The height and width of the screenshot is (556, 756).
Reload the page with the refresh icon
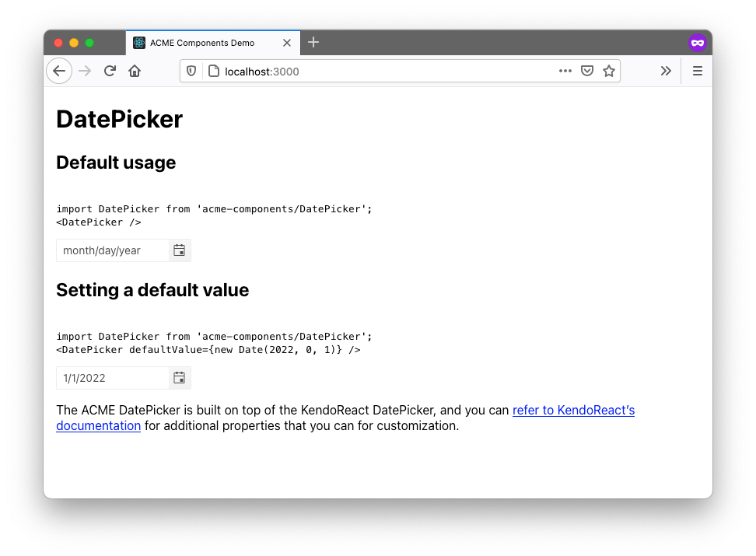pyautogui.click(x=110, y=71)
